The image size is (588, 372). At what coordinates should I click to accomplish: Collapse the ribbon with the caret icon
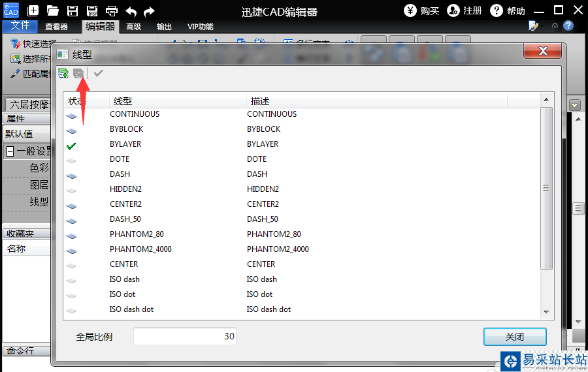pos(555,25)
